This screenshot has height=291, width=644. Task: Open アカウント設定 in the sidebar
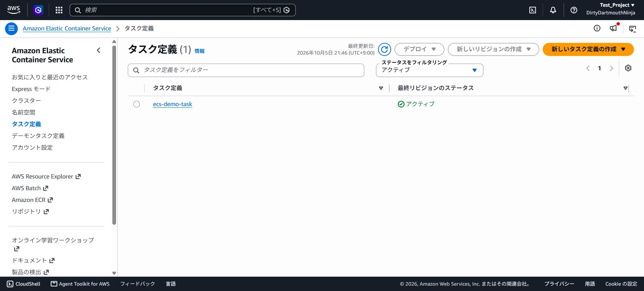click(32, 148)
